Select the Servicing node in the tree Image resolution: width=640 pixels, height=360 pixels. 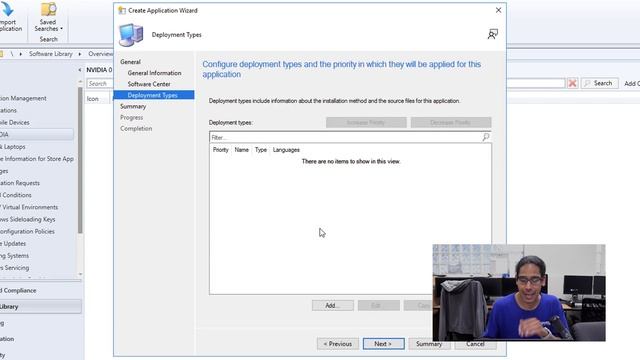[x=15, y=268]
